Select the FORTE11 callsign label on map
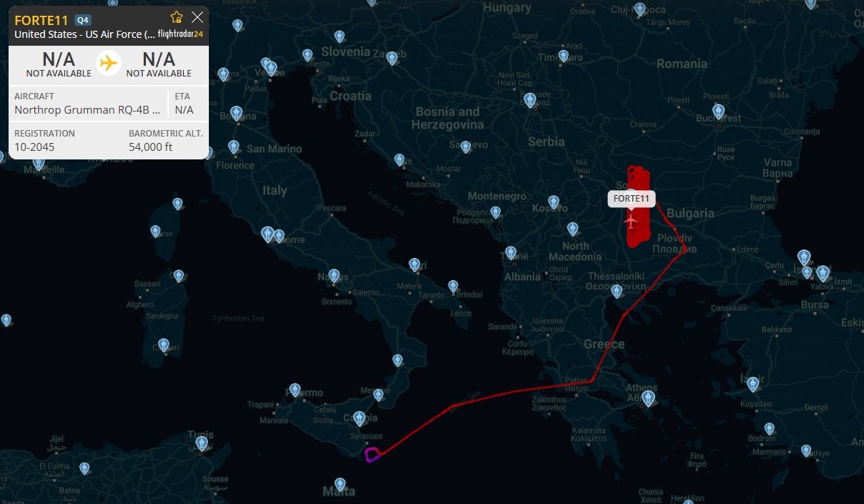Image resolution: width=864 pixels, height=504 pixels. point(632,199)
